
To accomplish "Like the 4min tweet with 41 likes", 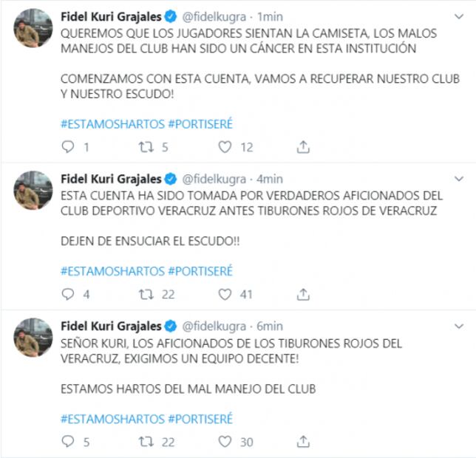I will pos(225,295).
